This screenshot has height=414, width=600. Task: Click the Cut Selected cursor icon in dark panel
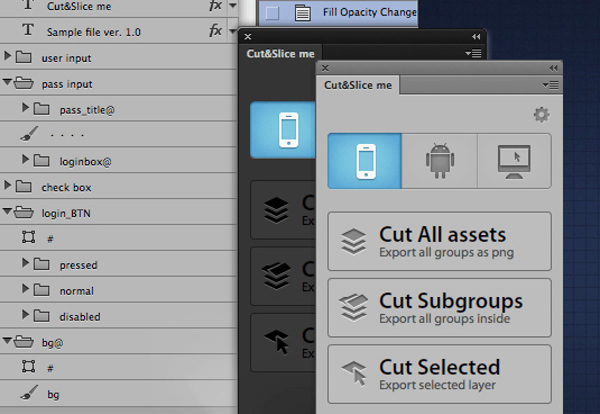[277, 342]
